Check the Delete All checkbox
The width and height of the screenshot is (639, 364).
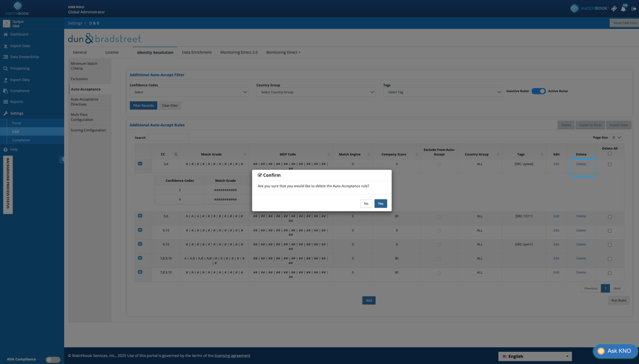610,153
